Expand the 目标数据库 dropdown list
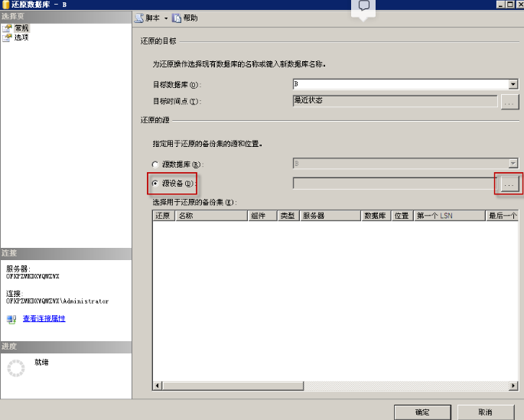Screen dimensions: 524x420 [513, 84]
